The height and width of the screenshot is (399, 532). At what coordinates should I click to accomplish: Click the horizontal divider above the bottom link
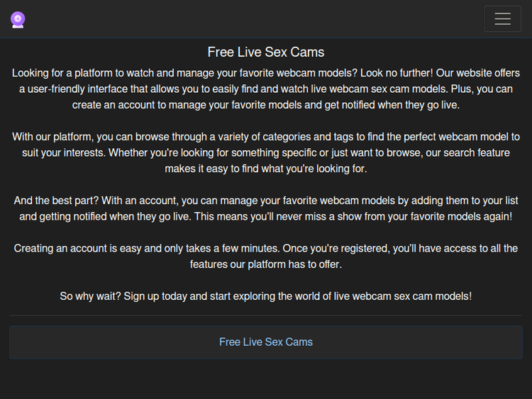point(266,315)
